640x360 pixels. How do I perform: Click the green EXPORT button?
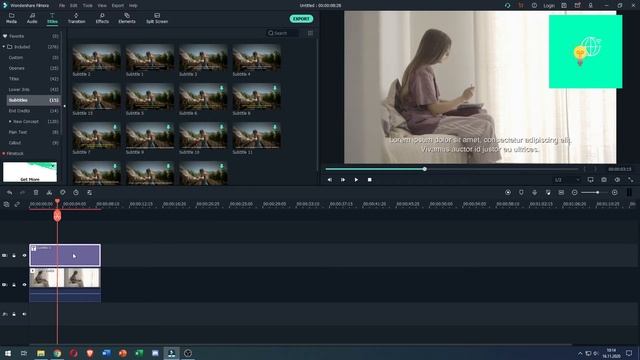(301, 19)
